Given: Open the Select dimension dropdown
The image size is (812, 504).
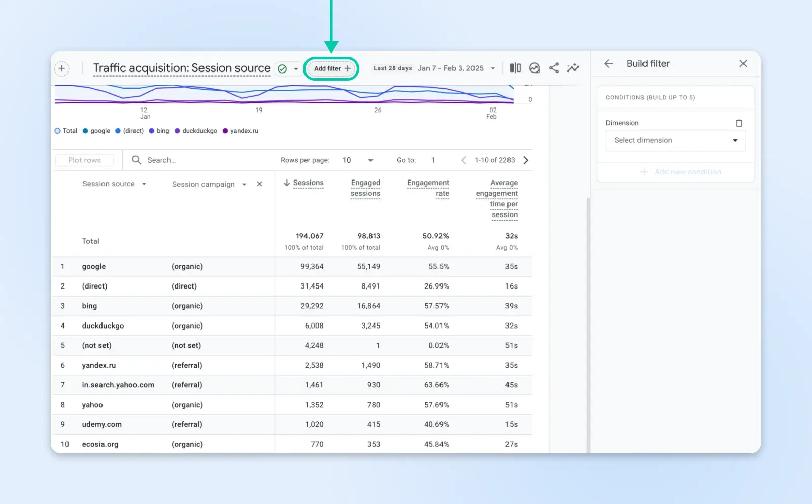Looking at the screenshot, I should tap(675, 140).
